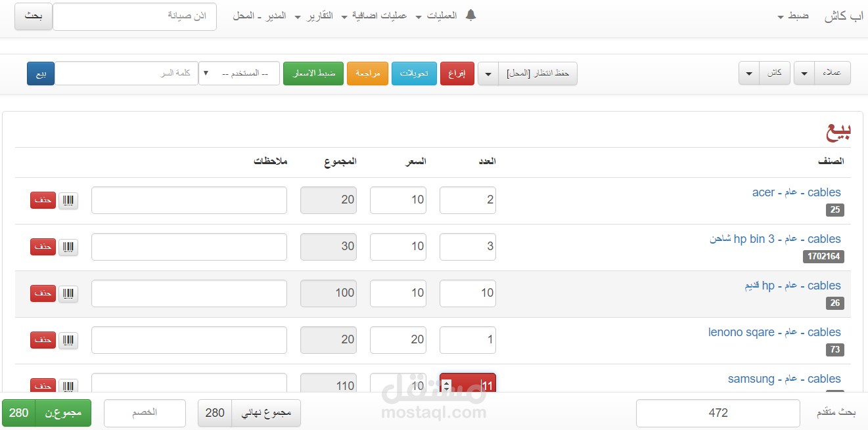Screen dimensions: 868x430
Task: Open barcode icon for hp bin 3 row
Action: click(x=68, y=247)
